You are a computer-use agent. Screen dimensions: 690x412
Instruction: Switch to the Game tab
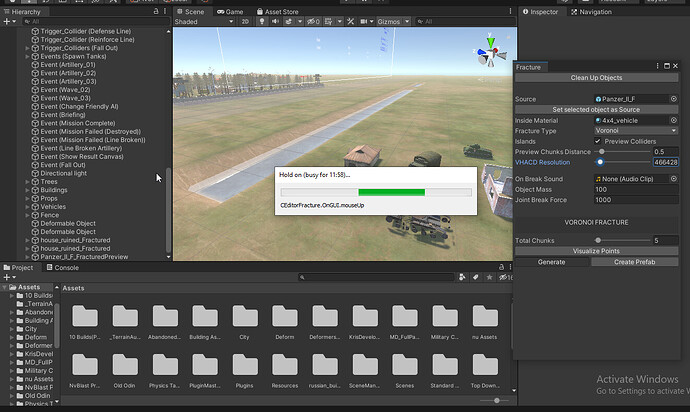coord(230,12)
